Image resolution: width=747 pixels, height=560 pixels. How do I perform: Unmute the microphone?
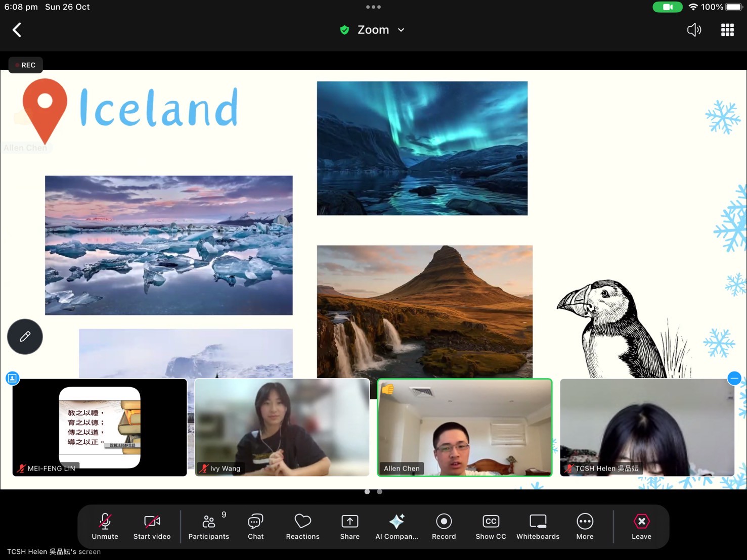click(x=105, y=526)
